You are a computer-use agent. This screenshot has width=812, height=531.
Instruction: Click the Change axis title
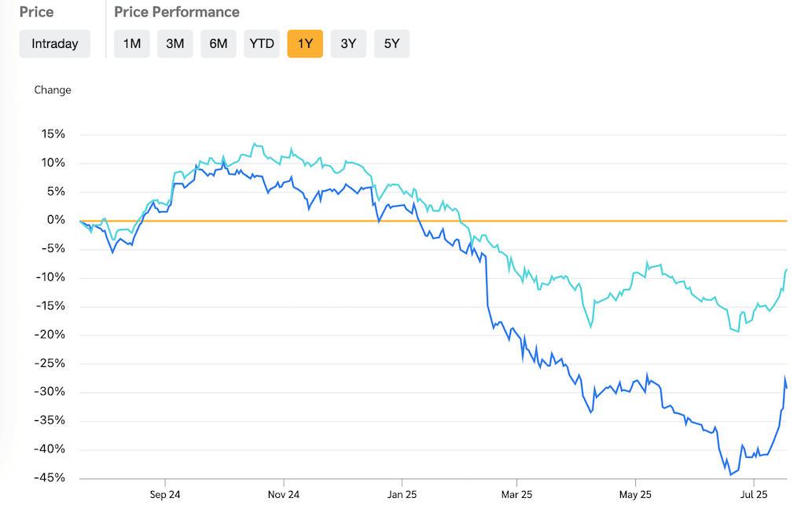pyautogui.click(x=53, y=90)
